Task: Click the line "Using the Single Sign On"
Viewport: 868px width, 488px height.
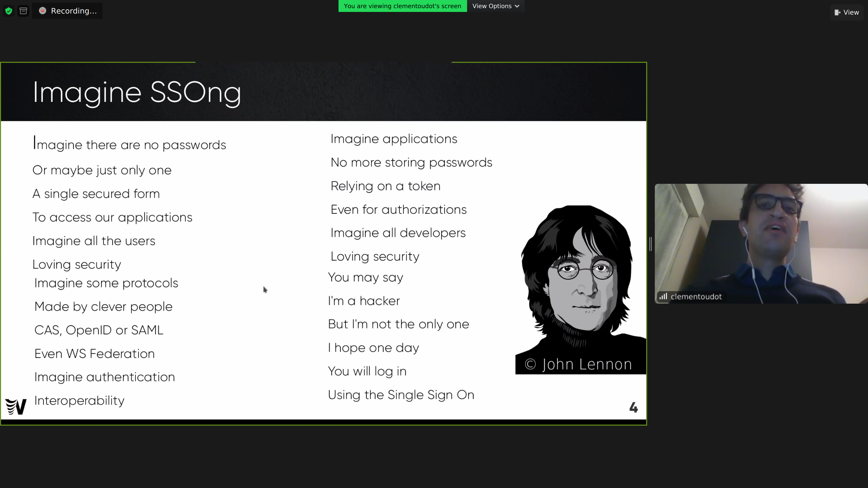Action: 401,395
